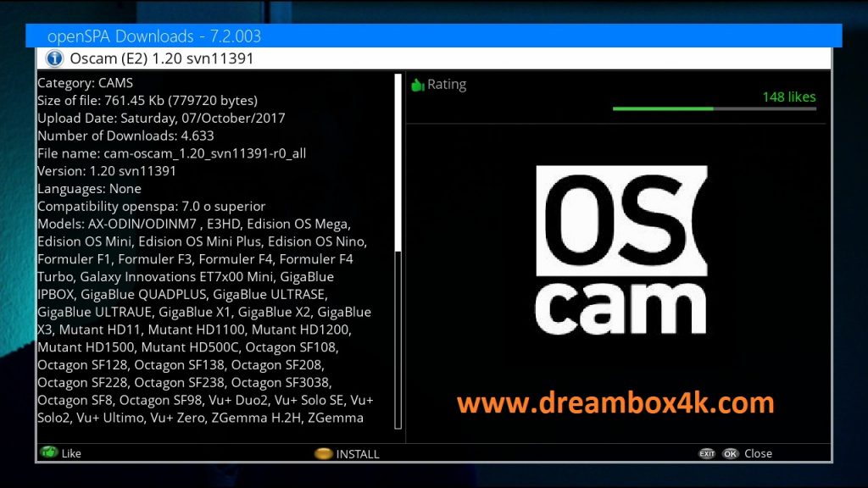This screenshot has height=488, width=868.
Task: Click the INSTALL label
Action: [358, 454]
